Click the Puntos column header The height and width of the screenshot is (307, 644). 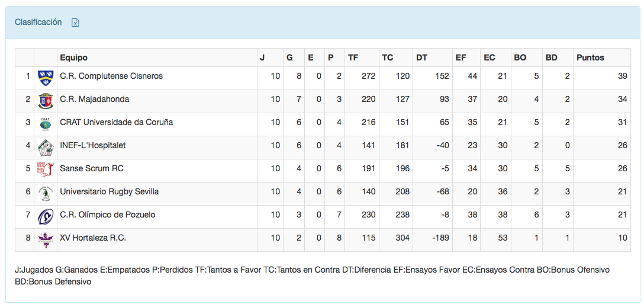click(x=590, y=57)
